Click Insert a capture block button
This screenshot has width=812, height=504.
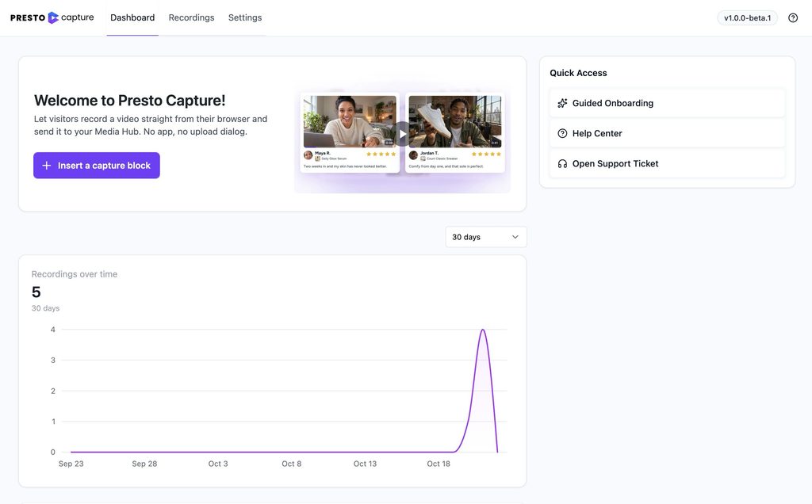[97, 166]
